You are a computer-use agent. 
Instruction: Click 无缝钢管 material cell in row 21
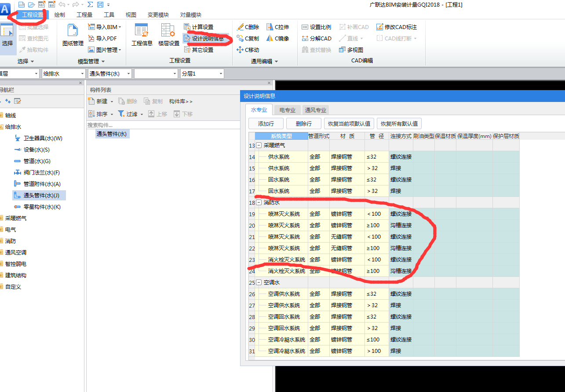pos(347,237)
